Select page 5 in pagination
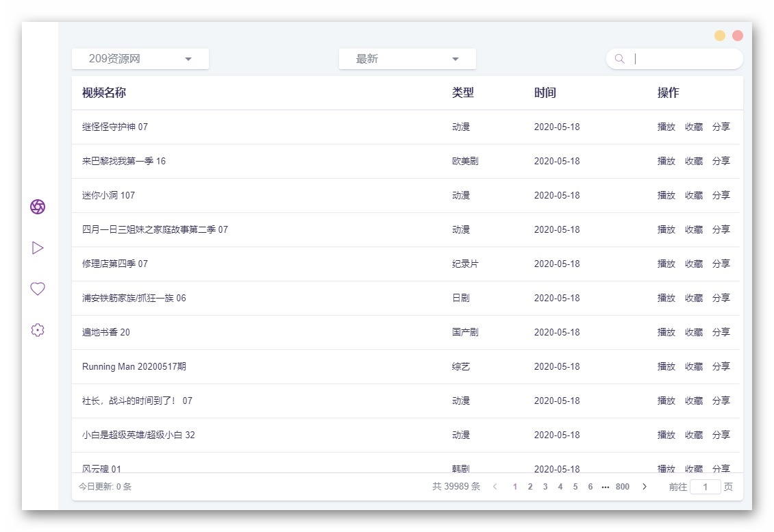 point(575,487)
